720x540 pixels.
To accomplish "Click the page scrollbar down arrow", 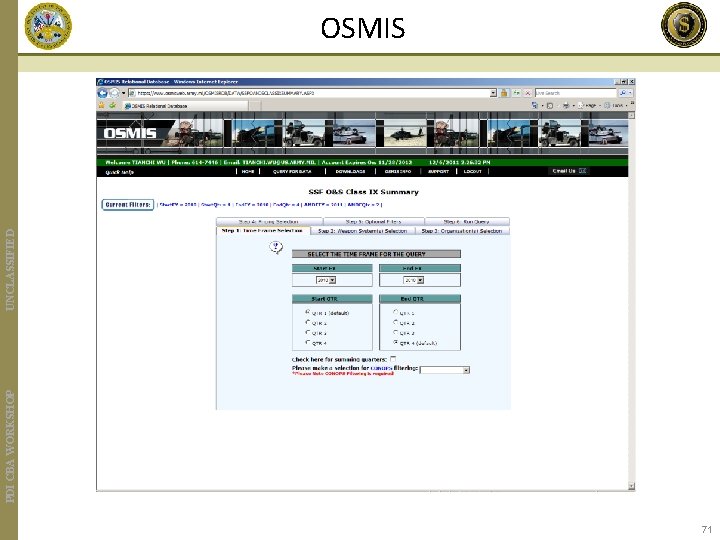I will coord(631,486).
